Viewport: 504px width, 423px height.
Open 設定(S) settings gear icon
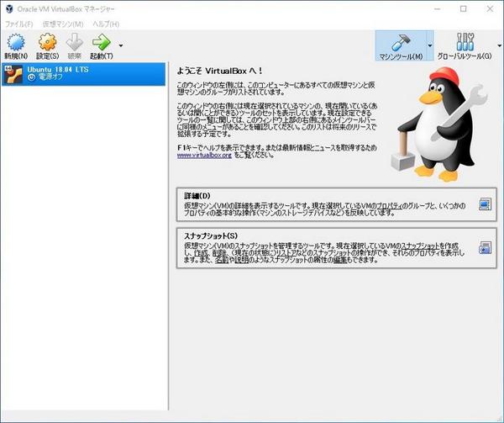[47, 46]
